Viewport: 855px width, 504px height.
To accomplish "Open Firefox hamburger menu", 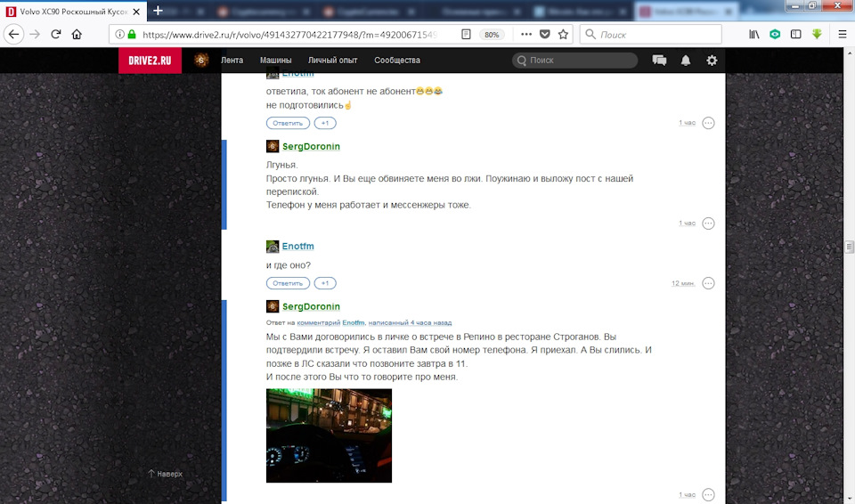I will (x=842, y=35).
